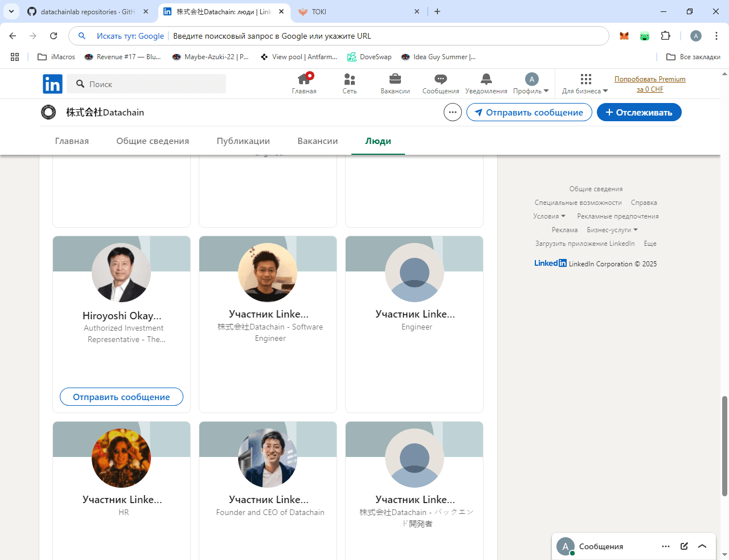Screen dimensions: 729x560
Task: Send message to Hiroyoshi via card button
Action: coord(121,397)
